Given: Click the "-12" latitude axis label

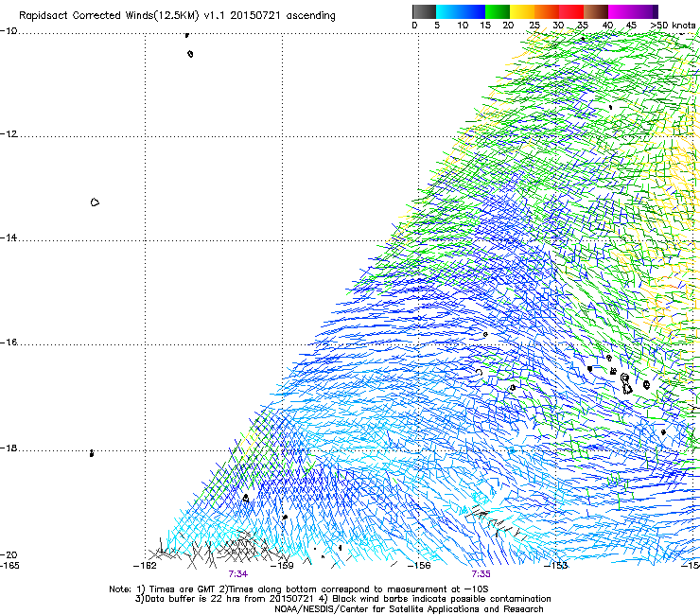Looking at the screenshot, I should point(9,134).
